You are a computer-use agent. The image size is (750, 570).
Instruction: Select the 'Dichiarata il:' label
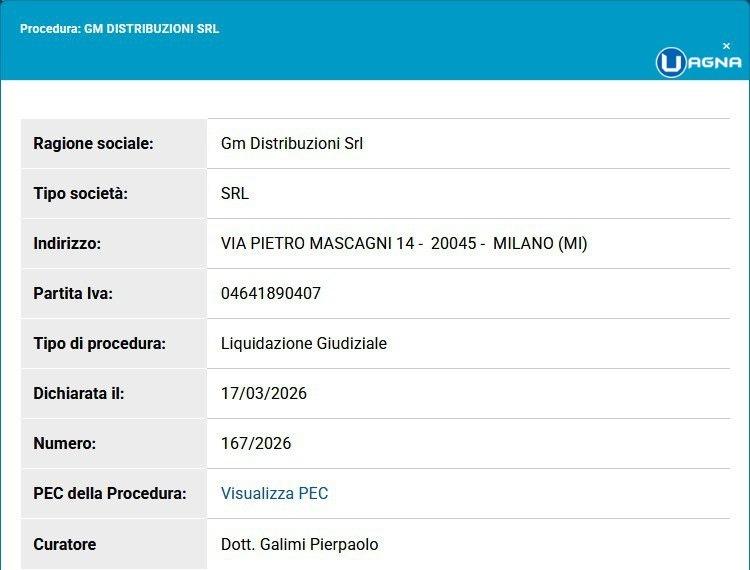tap(78, 393)
